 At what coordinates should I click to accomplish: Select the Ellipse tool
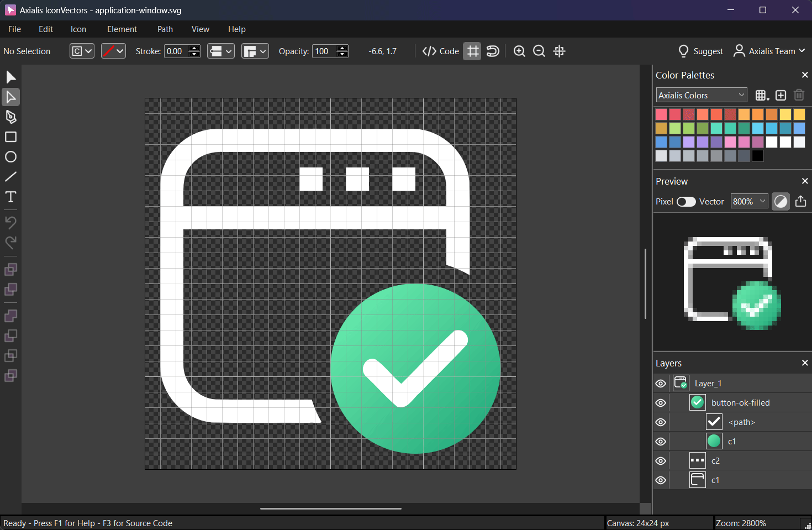(10, 156)
